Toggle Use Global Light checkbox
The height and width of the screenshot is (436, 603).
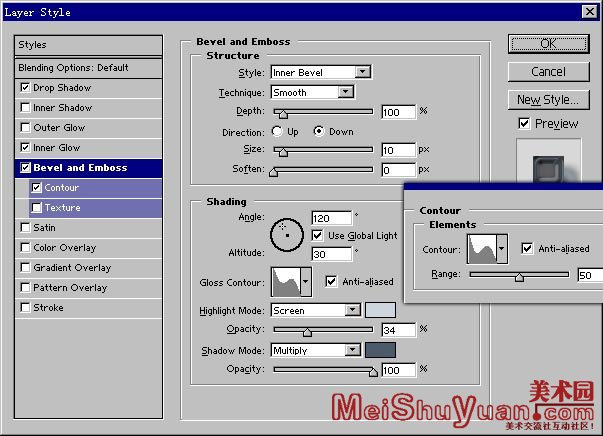pyautogui.click(x=317, y=235)
